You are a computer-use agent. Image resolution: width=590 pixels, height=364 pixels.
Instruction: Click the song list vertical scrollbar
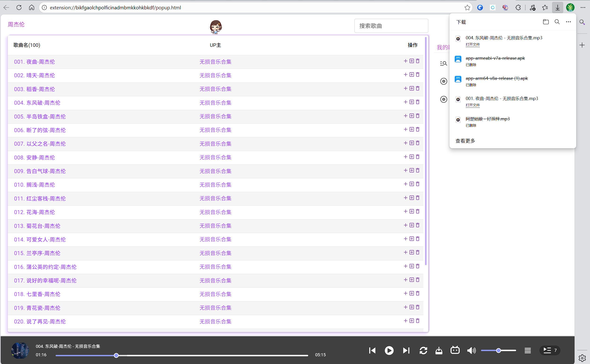coord(426,151)
